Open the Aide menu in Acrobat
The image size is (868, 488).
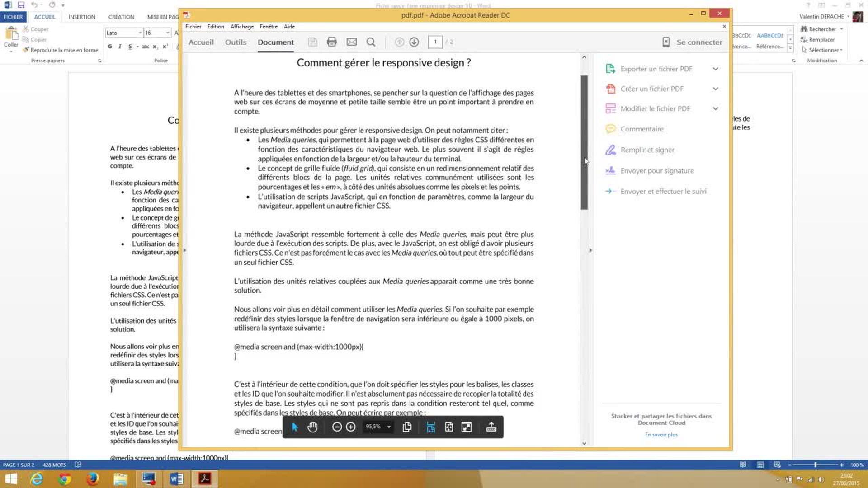(289, 27)
